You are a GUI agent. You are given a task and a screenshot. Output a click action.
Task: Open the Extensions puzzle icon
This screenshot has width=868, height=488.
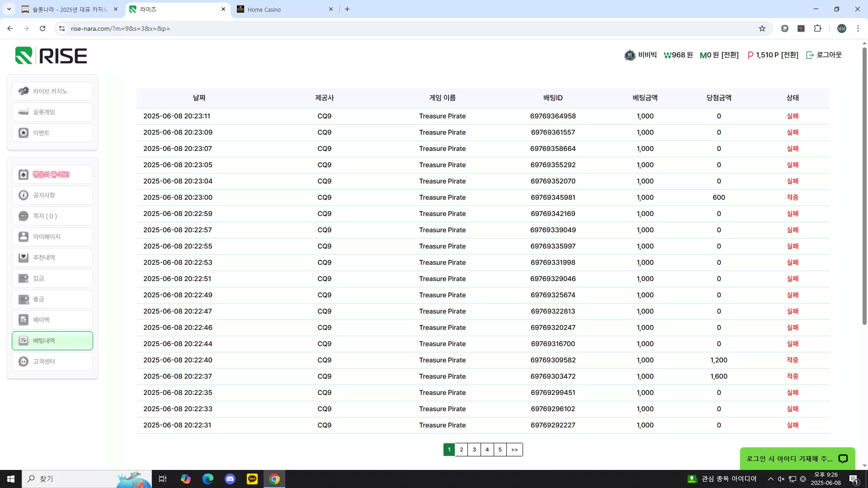pos(817,28)
